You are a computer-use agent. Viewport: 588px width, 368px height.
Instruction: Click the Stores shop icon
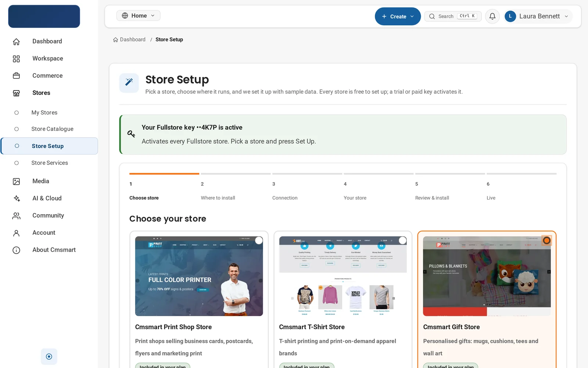click(x=16, y=93)
